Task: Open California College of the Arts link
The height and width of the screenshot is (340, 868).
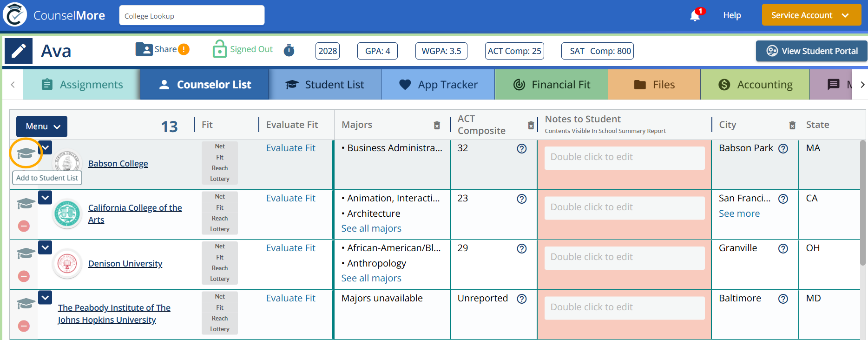Action: (135, 213)
